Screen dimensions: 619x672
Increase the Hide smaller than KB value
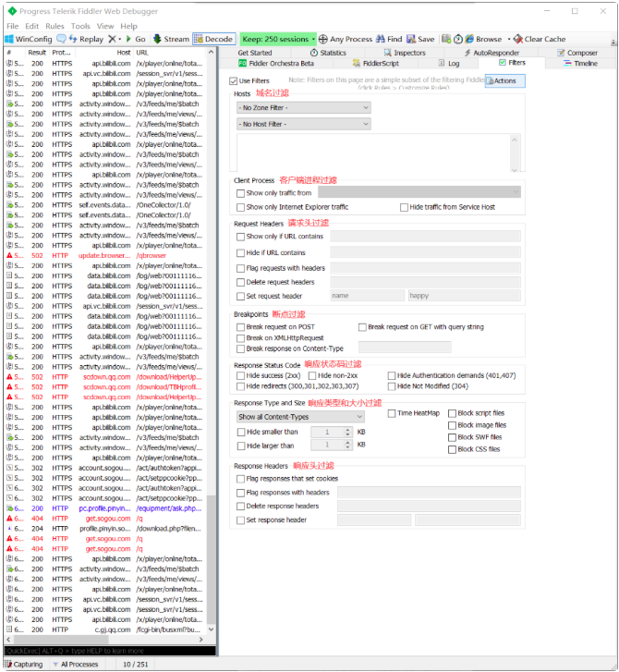point(347,430)
